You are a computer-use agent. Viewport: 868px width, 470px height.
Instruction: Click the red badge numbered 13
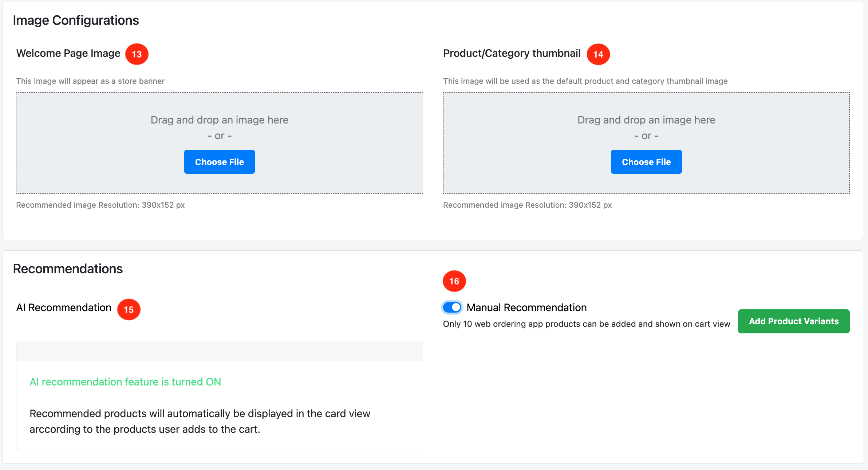click(137, 54)
